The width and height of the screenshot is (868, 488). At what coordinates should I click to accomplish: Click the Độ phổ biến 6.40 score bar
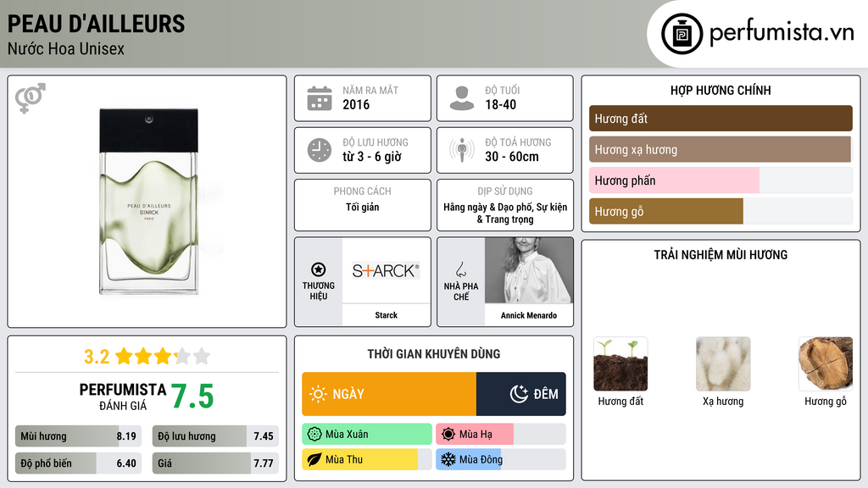(79, 463)
